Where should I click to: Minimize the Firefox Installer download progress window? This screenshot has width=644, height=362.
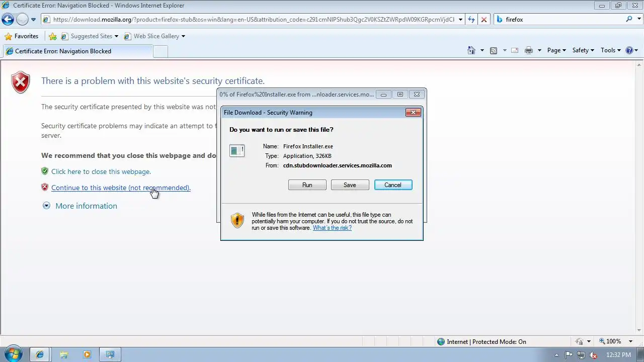click(383, 95)
